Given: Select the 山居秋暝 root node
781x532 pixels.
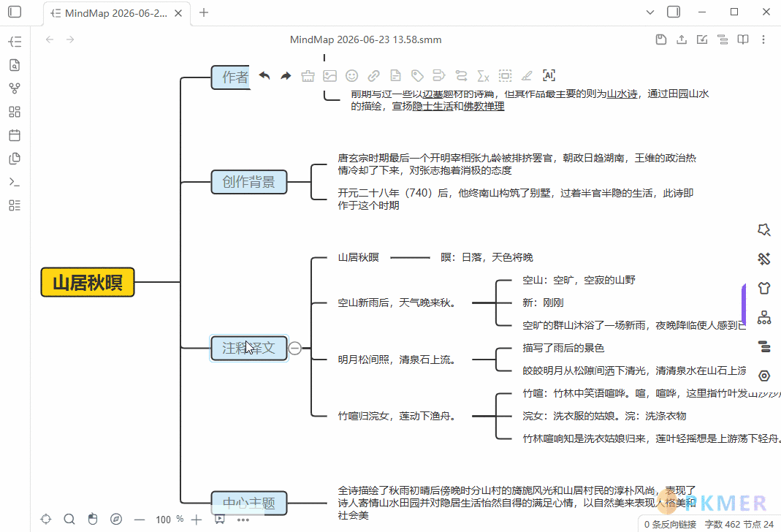Looking at the screenshot, I should coord(88,282).
